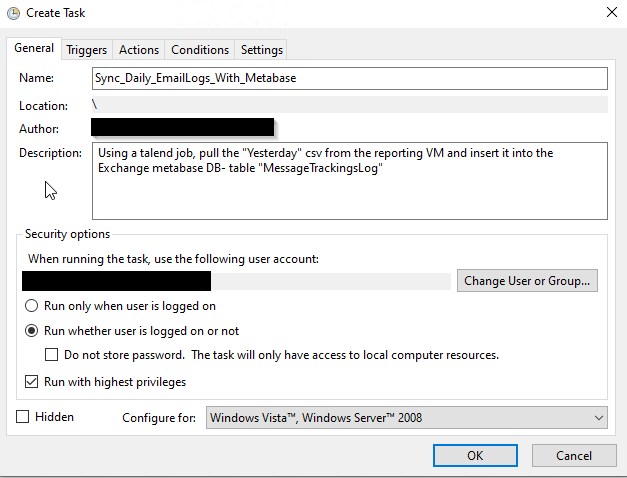Close the Create Task dialog
The image size is (627, 478).
tap(611, 12)
